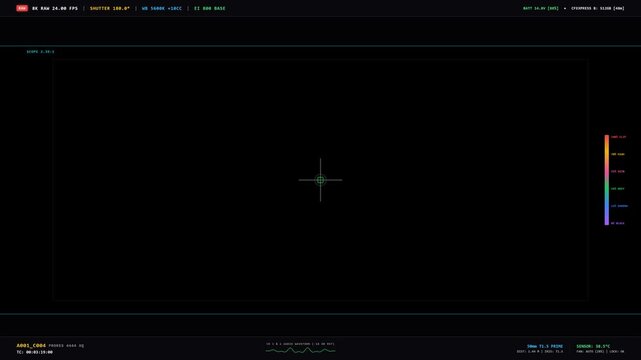Click the SCOPE 2.39:1 frame guide label

tap(40, 52)
